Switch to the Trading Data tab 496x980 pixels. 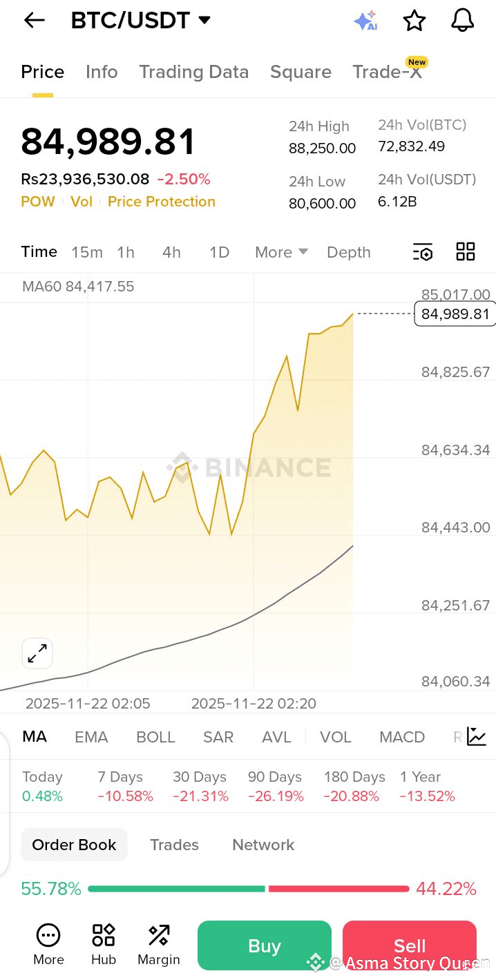(193, 72)
